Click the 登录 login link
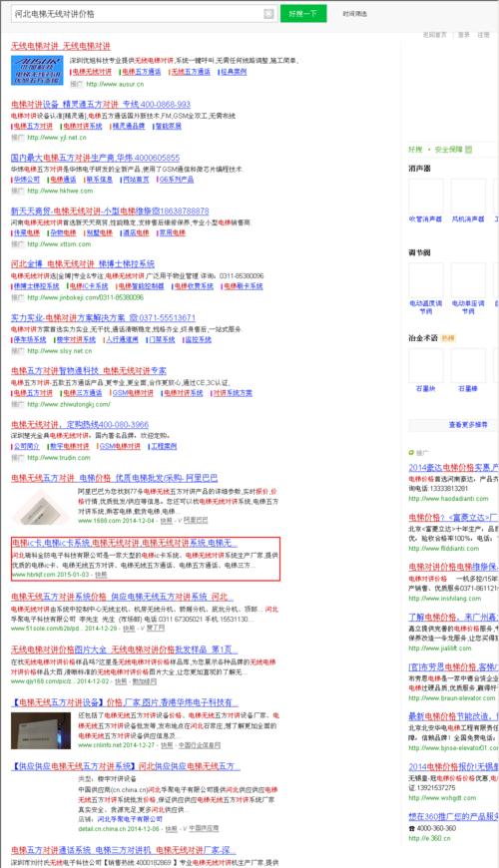 pyautogui.click(x=463, y=34)
